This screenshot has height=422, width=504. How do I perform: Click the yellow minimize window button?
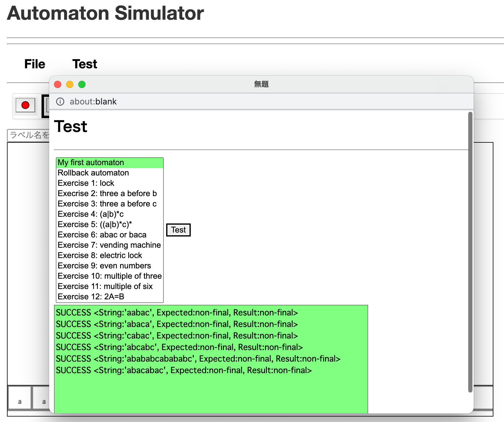pyautogui.click(x=70, y=84)
